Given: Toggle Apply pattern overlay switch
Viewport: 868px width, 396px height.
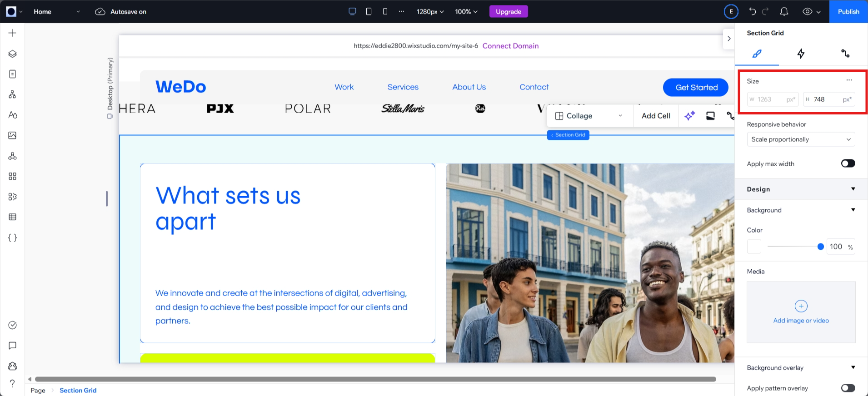Looking at the screenshot, I should tap(848, 388).
